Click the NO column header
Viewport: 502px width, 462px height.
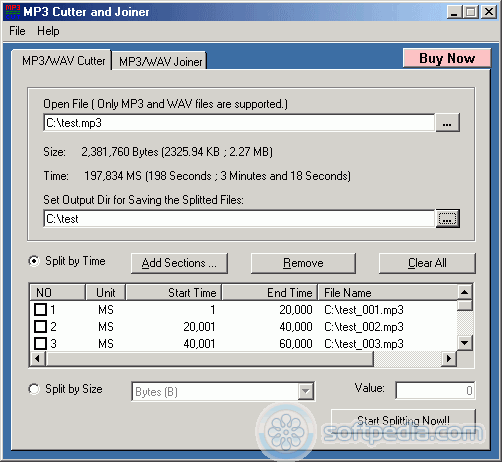58,293
